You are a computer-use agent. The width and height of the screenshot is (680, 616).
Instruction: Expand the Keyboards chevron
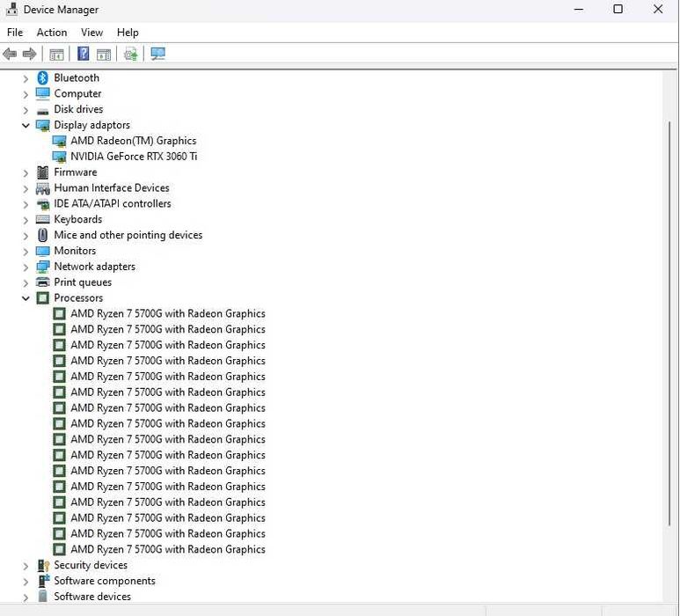(26, 220)
